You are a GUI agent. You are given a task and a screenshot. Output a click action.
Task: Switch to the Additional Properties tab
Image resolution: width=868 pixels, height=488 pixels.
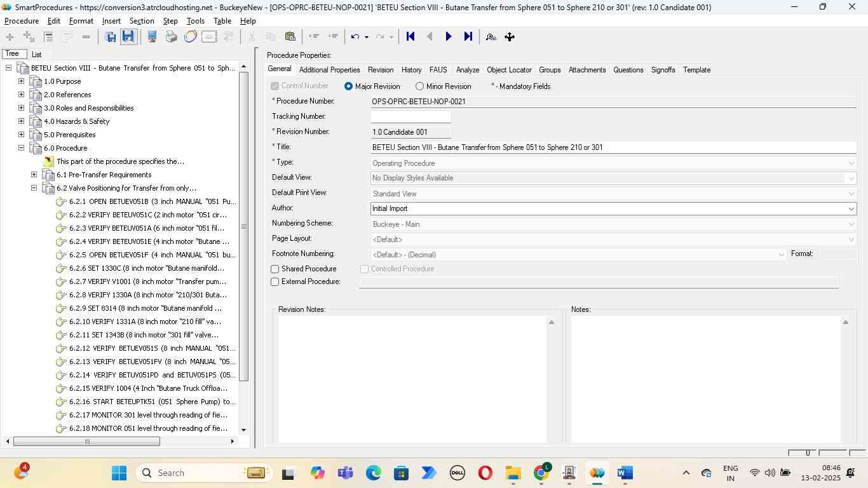[329, 70]
